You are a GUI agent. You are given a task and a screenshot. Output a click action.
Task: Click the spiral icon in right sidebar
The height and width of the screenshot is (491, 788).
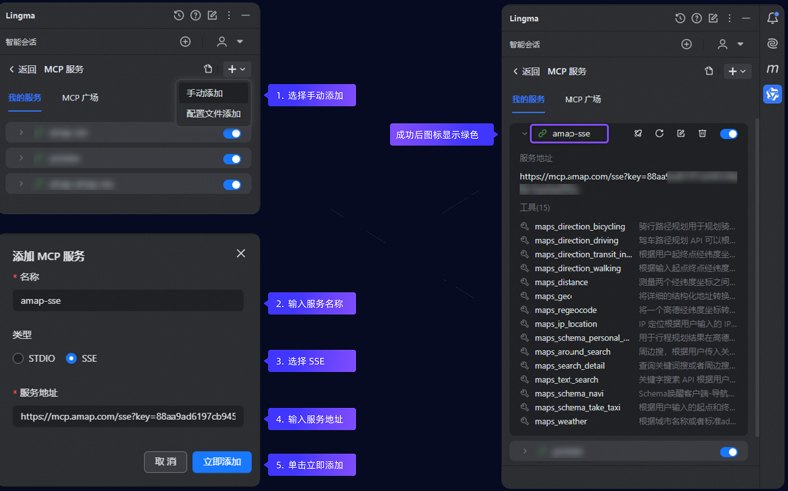click(772, 44)
